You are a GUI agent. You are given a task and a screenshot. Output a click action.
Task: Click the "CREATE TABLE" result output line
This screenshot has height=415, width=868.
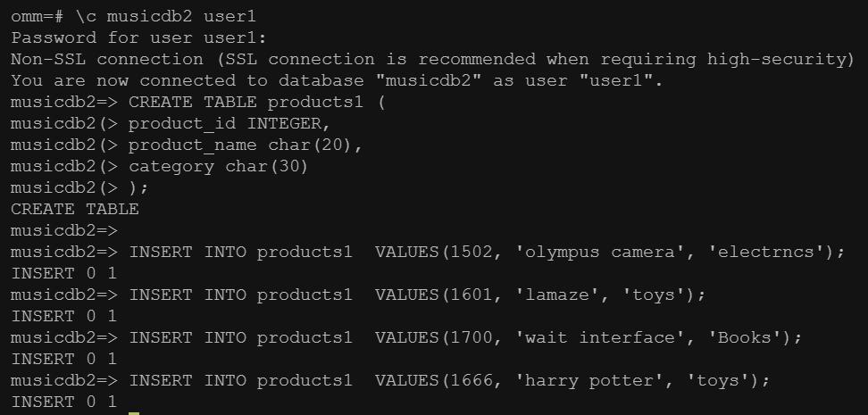coord(75,209)
